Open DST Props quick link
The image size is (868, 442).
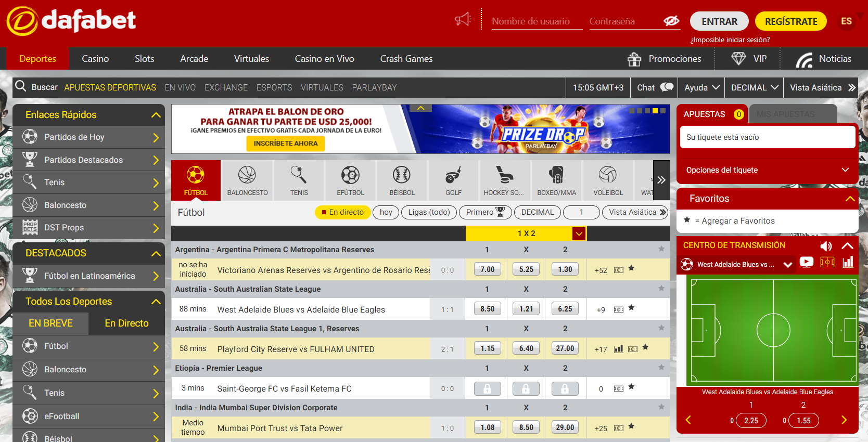point(88,228)
